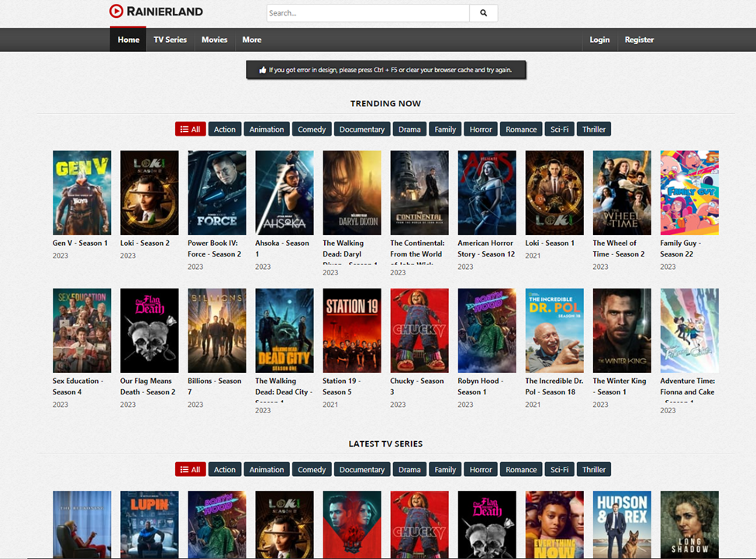Click the Register link
Viewport: 756px width, 559px height.
click(x=640, y=40)
